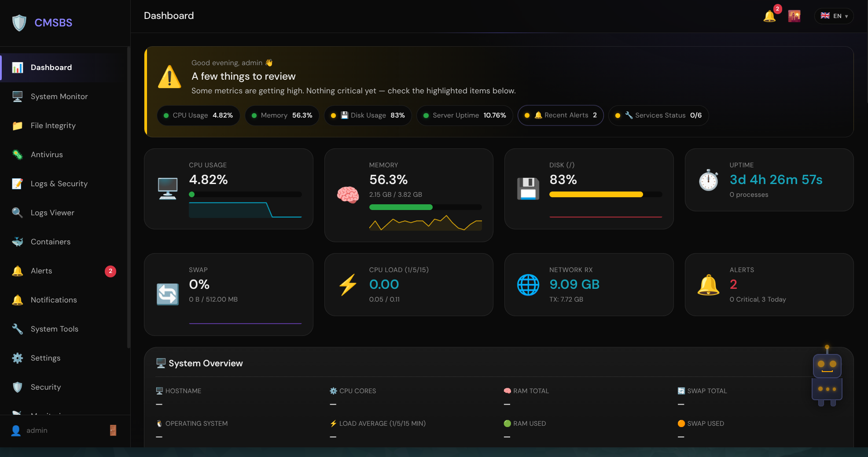868x457 pixels.
Task: Click the logout door icon beside admin
Action: pyautogui.click(x=113, y=430)
